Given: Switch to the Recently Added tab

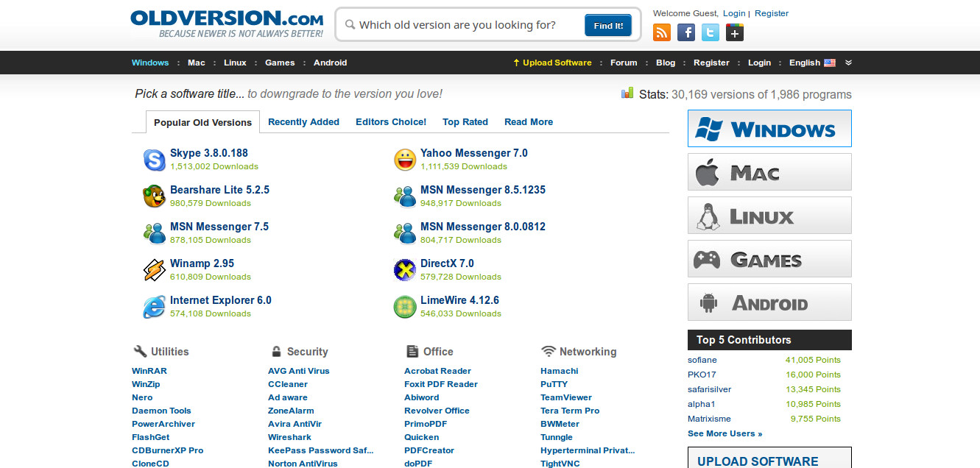Looking at the screenshot, I should [x=303, y=122].
